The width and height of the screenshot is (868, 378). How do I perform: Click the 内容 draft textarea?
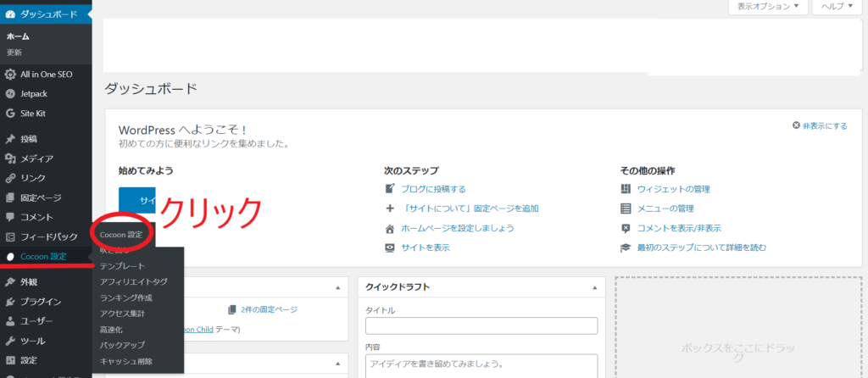coord(481,366)
